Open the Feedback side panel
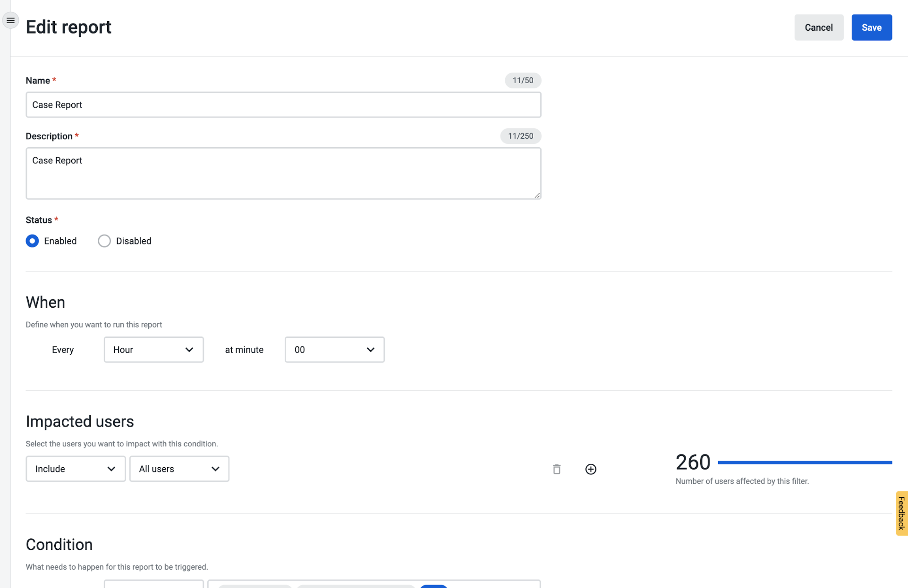Screen dimensions: 908x588 (902, 513)
